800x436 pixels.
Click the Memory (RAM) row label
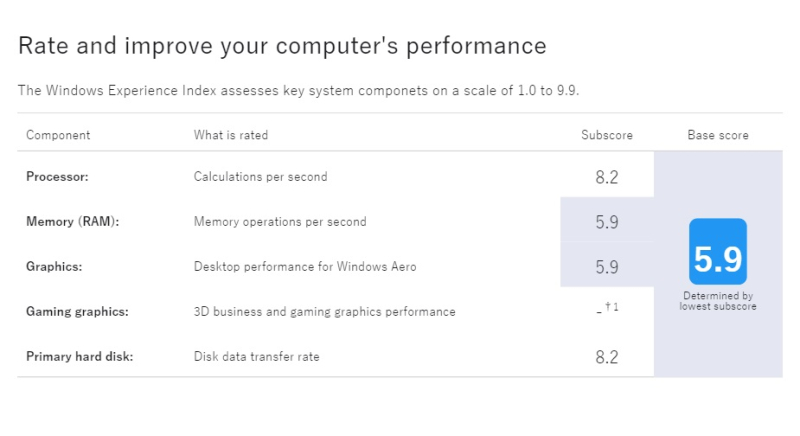(x=72, y=222)
